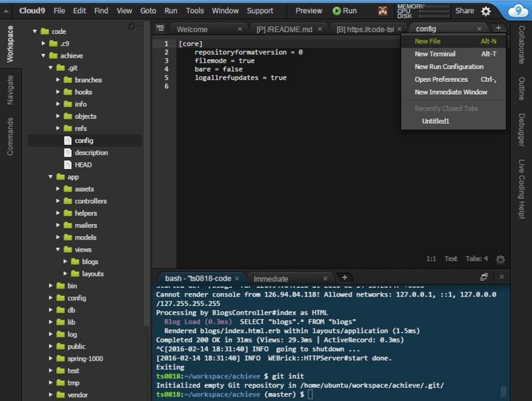Screen dimensions: 532x401
Task: Click the Cloud9 cloud logo icon
Action: click(x=518, y=11)
